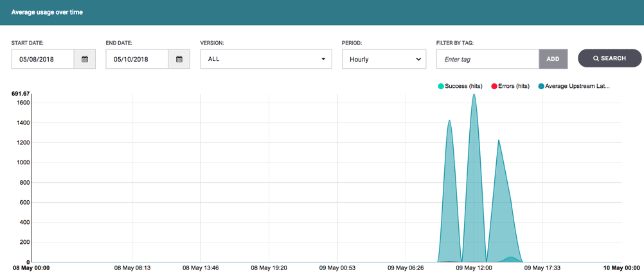Open the End Date calendar picker
Image resolution: width=644 pixels, height=274 pixels.
[179, 59]
